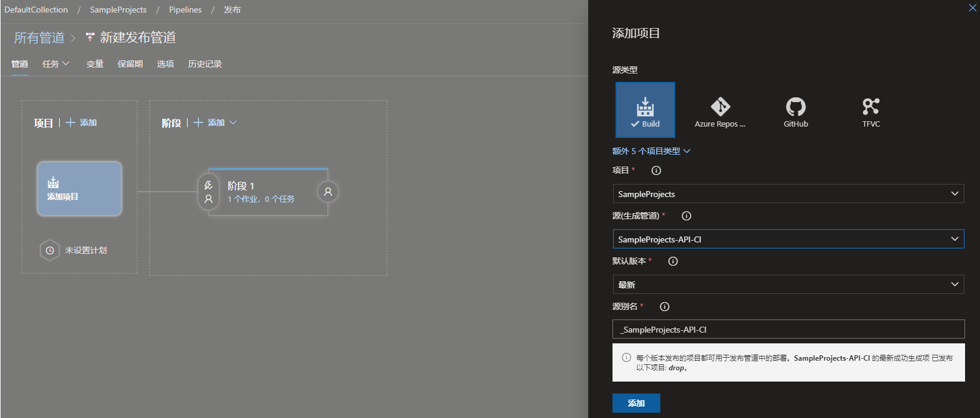Viewport: 980px width, 418px height.
Task: Select the Build source type
Action: click(x=645, y=110)
